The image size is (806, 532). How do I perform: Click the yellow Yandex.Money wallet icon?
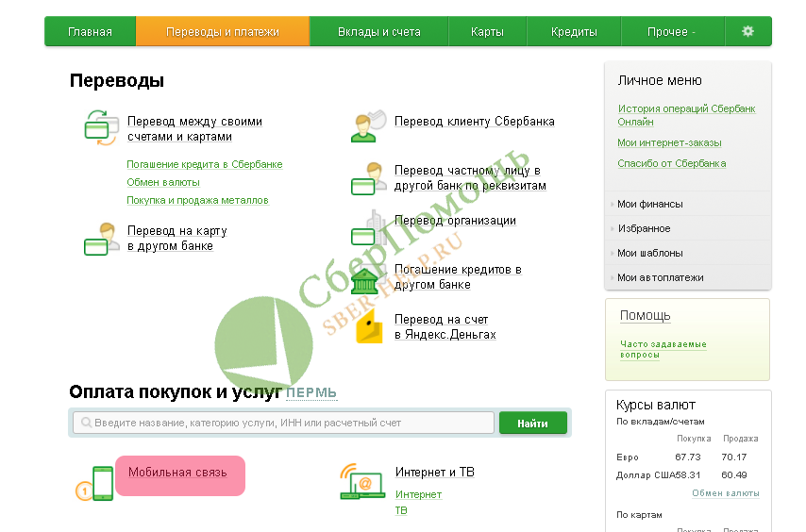tap(370, 326)
